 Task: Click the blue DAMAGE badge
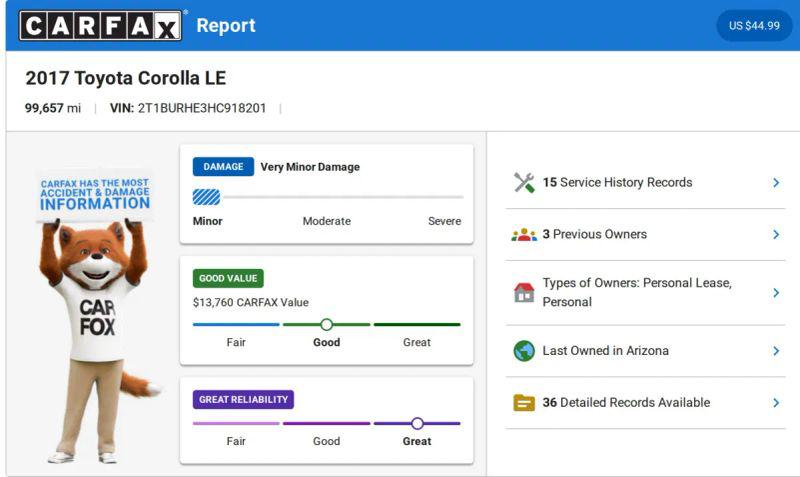click(223, 167)
